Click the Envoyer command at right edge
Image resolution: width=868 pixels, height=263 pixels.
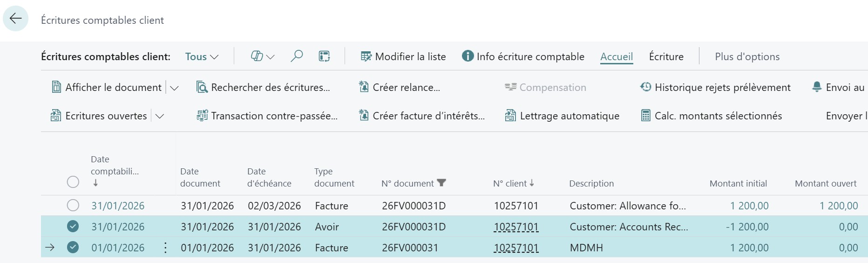pyautogui.click(x=846, y=116)
